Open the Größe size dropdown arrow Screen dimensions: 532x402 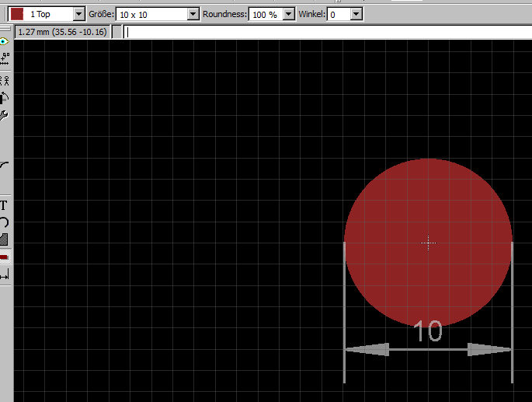(x=193, y=14)
